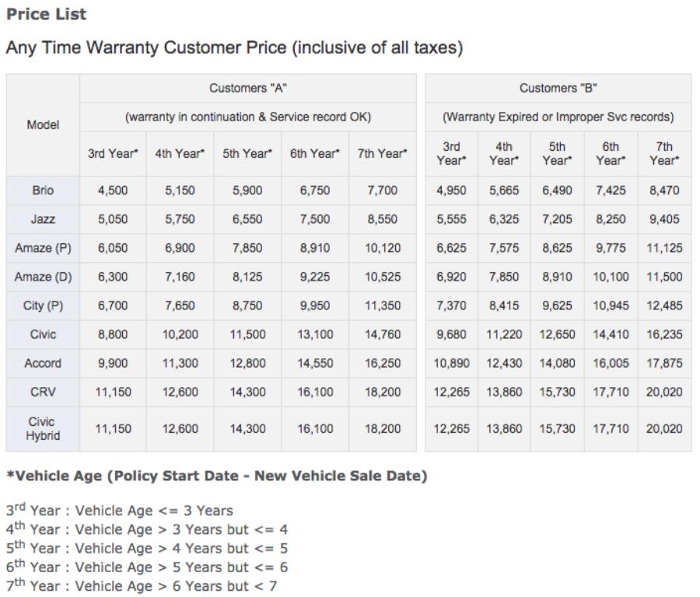Select the Civic Hybrid row label
Screen dimensions: 700x597
coord(43,428)
